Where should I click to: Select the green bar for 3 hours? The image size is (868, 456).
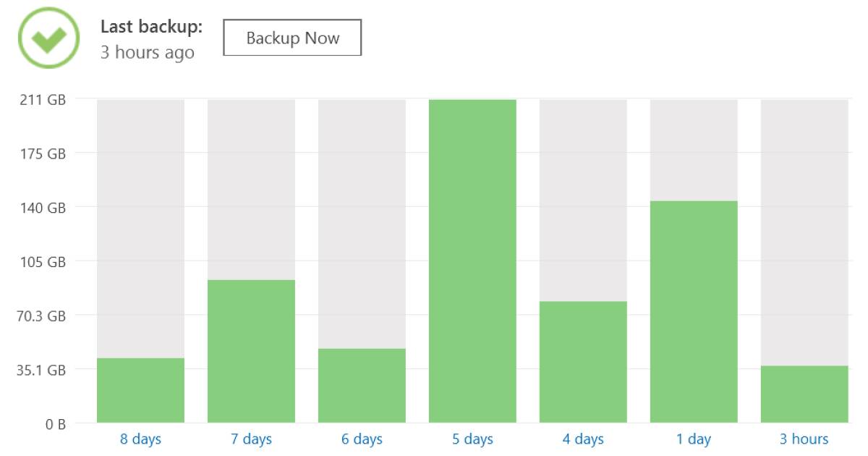[804, 394]
